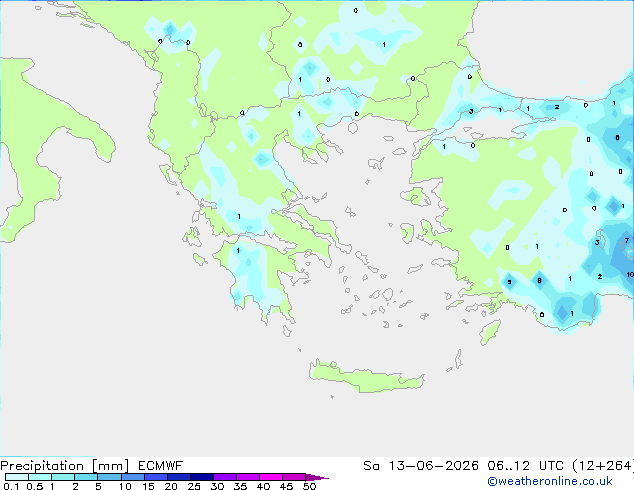Pick the 40–45 mm legend color swatch

coord(271,477)
